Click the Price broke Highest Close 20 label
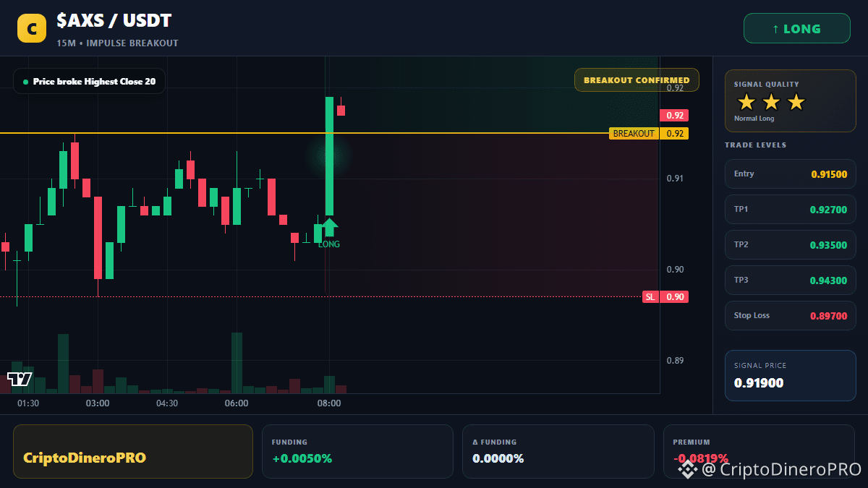The height and width of the screenshot is (488, 868). tap(89, 82)
